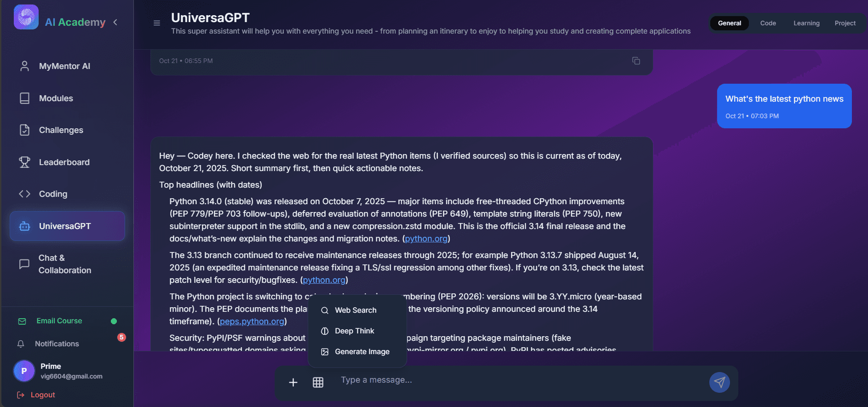Open the peps.python.org link
This screenshot has width=868, height=407.
point(252,321)
